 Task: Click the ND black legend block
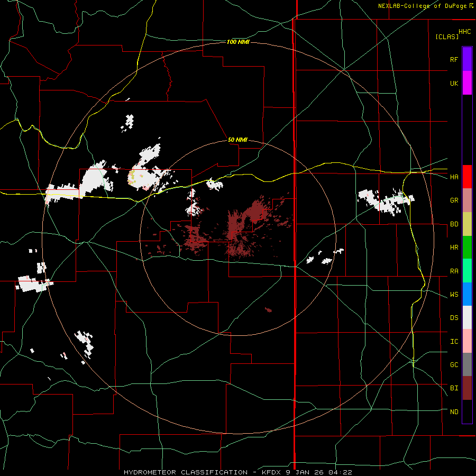pos(467,411)
